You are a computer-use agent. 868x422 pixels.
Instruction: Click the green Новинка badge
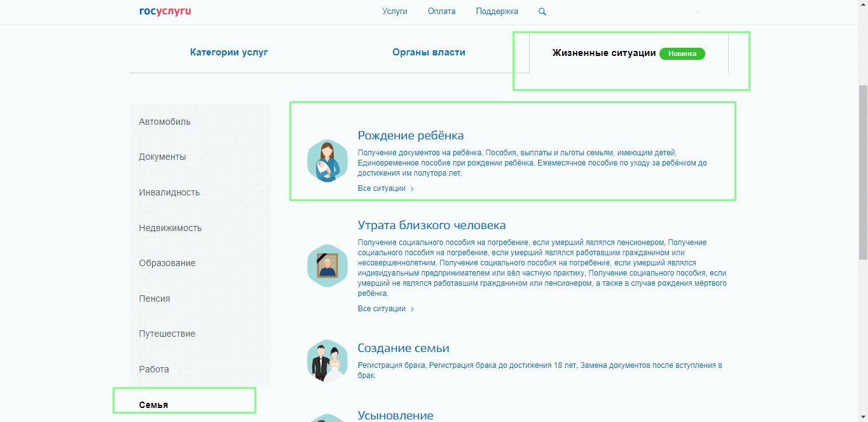click(x=682, y=53)
